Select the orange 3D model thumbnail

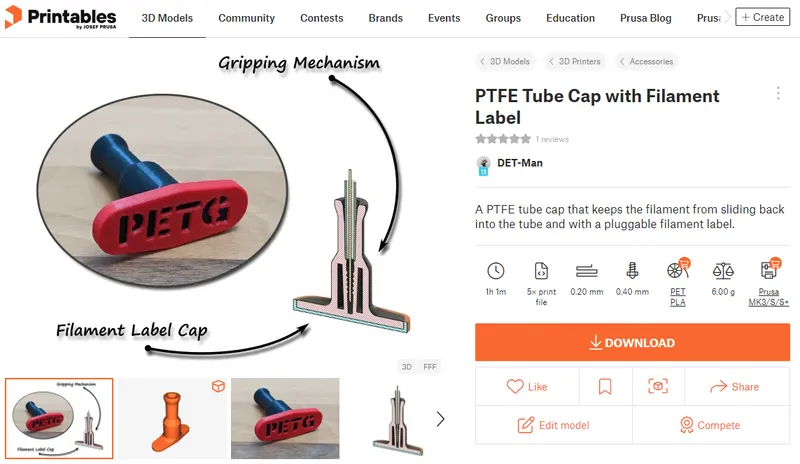click(172, 419)
